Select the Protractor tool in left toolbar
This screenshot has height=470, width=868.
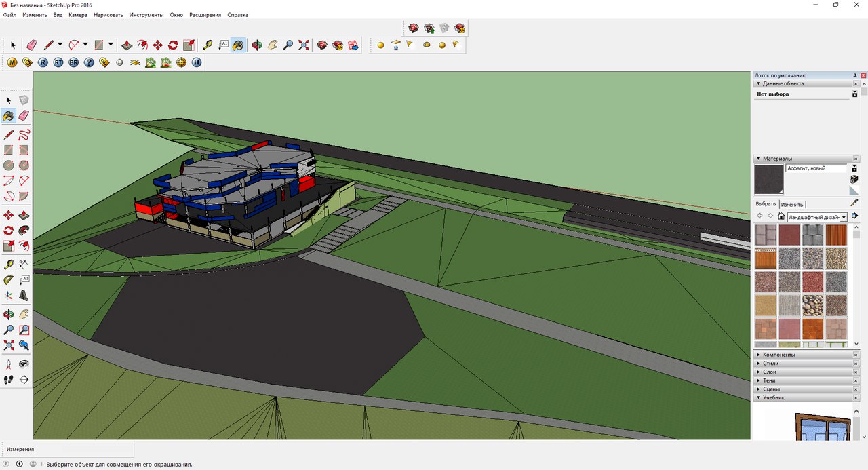tap(9, 279)
